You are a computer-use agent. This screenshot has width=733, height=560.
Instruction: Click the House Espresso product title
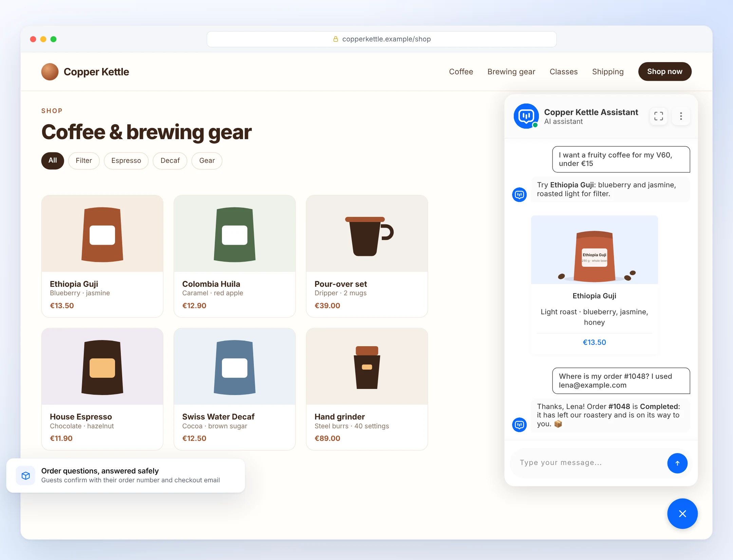pyautogui.click(x=81, y=417)
